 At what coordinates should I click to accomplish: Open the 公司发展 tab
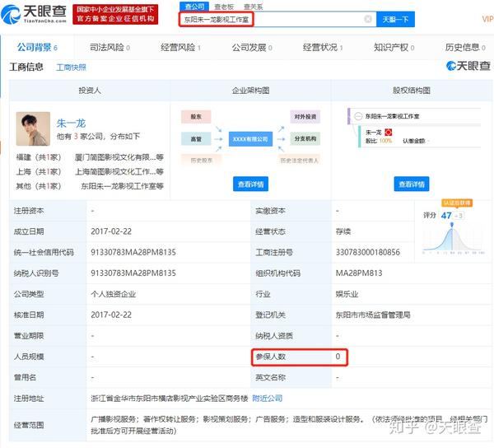click(252, 48)
